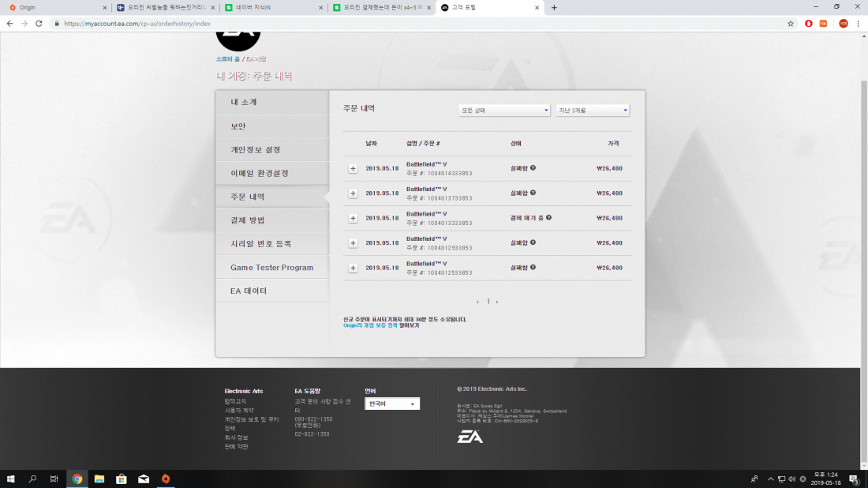The width and height of the screenshot is (868, 488).
Task: Open Task View on the taskbar
Action: point(54,479)
